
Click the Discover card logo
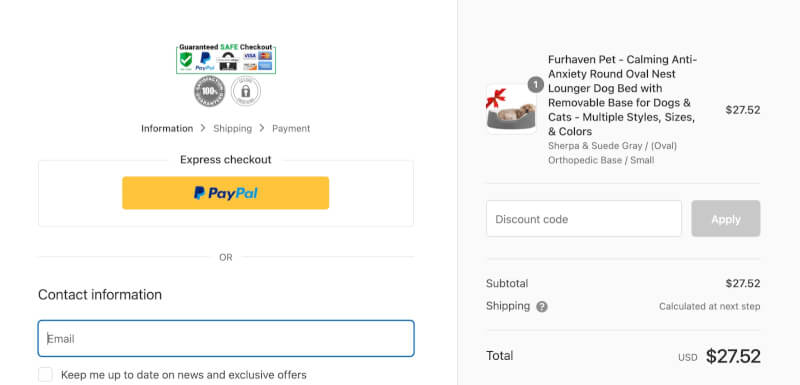[x=250, y=66]
